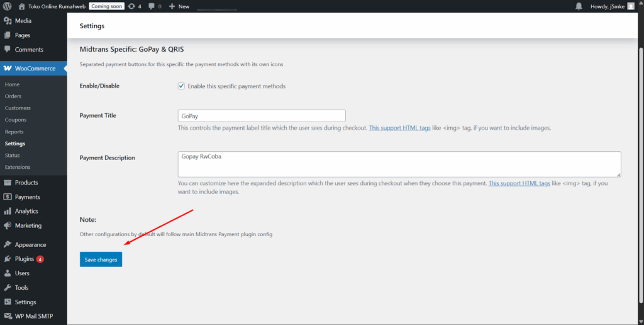Click the WordPress logo icon
The height and width of the screenshot is (325, 644).
(8, 6)
